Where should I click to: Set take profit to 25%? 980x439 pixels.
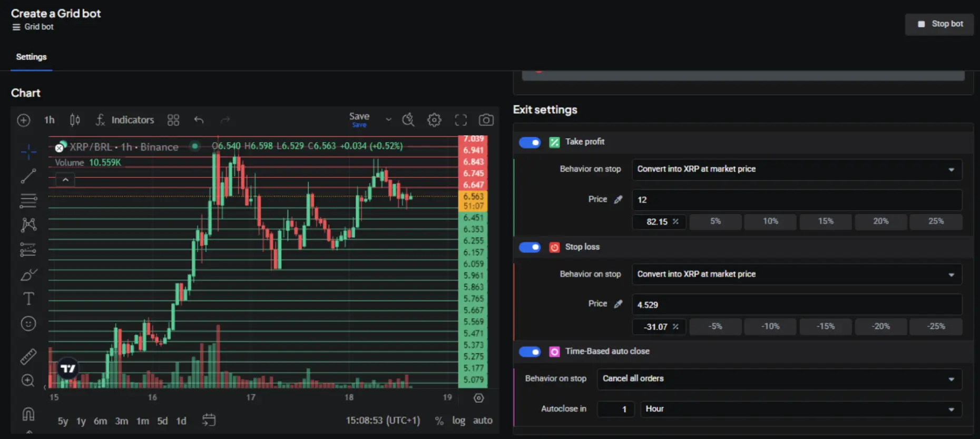[x=936, y=222]
